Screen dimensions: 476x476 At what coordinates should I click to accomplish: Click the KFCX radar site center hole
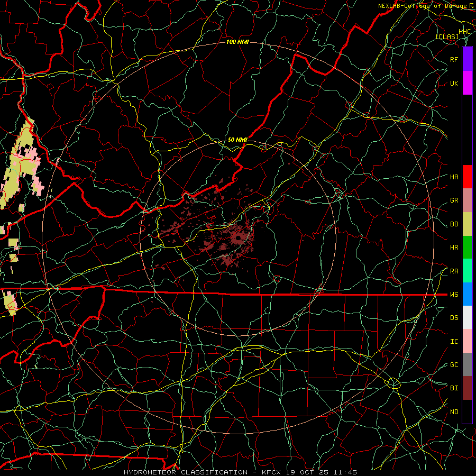239,237
